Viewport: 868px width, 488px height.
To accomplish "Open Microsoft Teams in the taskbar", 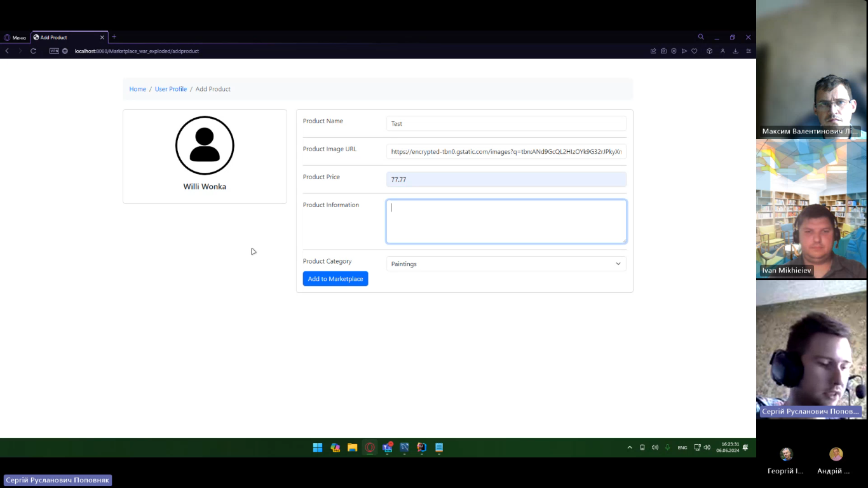I will [x=387, y=447].
